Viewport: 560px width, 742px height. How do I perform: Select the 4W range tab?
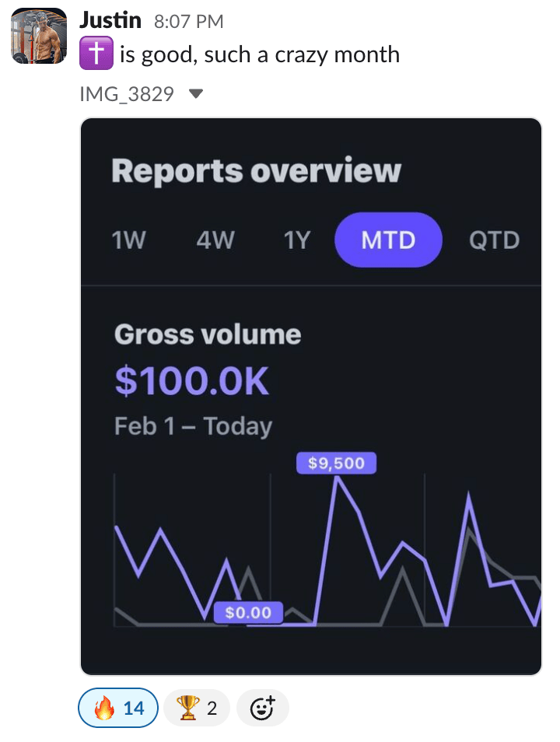215,240
